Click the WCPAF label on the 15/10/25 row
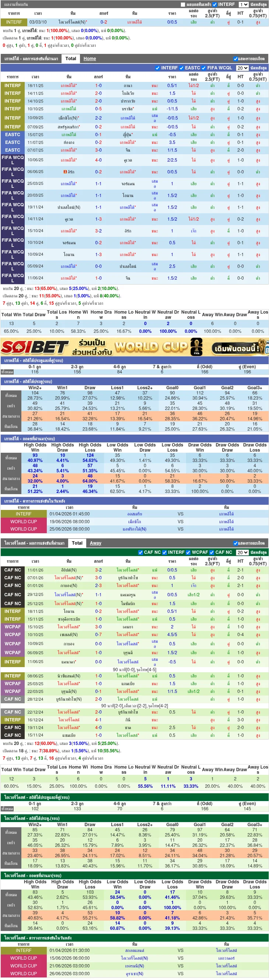Screen dimensions: 269x980 pyautogui.click(x=13, y=627)
